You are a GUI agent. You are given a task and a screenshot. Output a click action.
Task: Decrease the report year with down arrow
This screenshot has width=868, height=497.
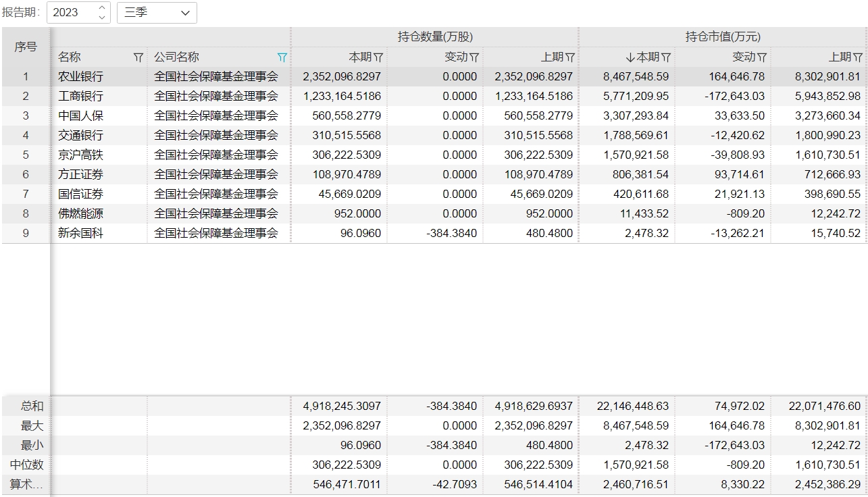click(102, 17)
